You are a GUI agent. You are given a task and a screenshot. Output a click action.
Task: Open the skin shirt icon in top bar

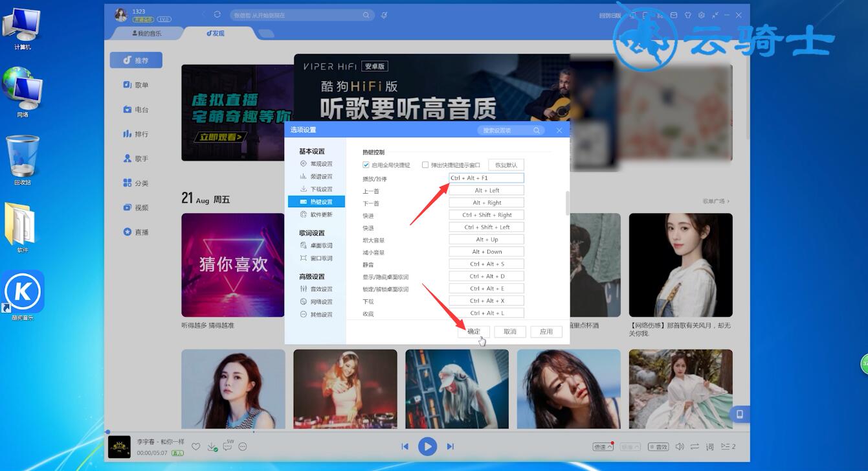pos(687,15)
